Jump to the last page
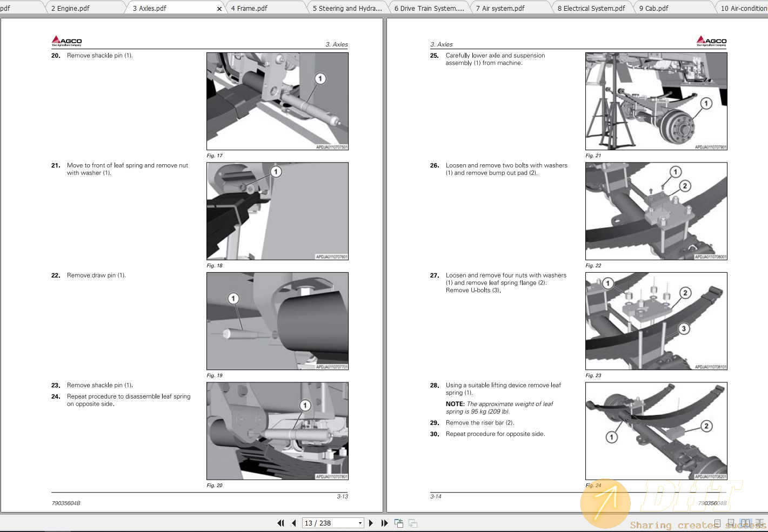 tap(384, 523)
